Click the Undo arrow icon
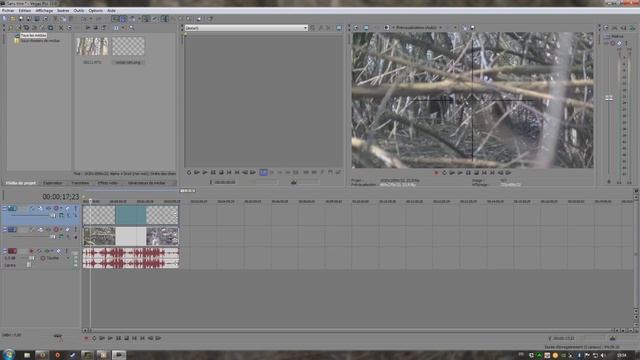The width and height of the screenshot is (640, 360). 84,19
